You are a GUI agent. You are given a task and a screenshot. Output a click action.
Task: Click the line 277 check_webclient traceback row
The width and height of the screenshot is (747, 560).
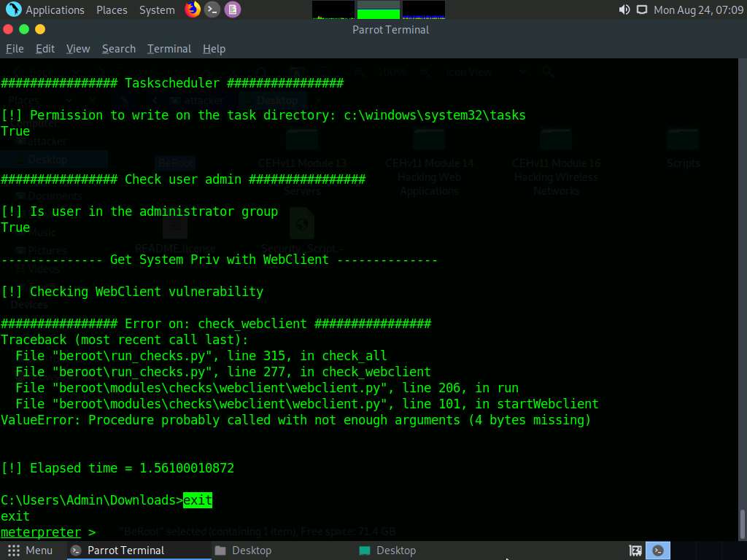point(223,372)
